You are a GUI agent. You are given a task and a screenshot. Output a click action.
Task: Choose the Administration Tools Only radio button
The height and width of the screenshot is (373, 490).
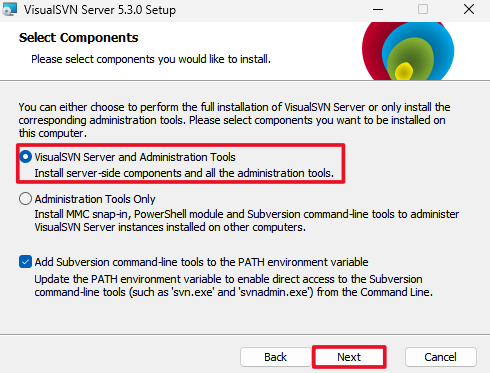pyautogui.click(x=25, y=199)
